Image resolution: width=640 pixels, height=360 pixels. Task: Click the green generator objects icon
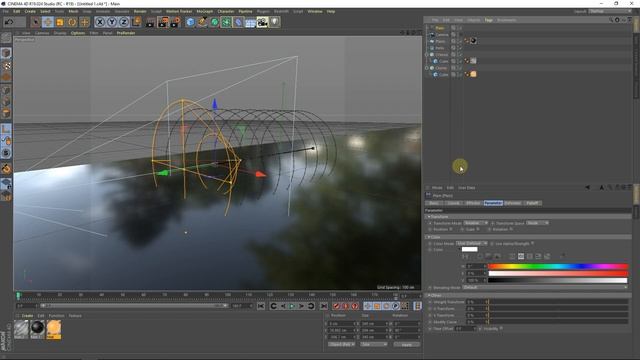(x=214, y=22)
